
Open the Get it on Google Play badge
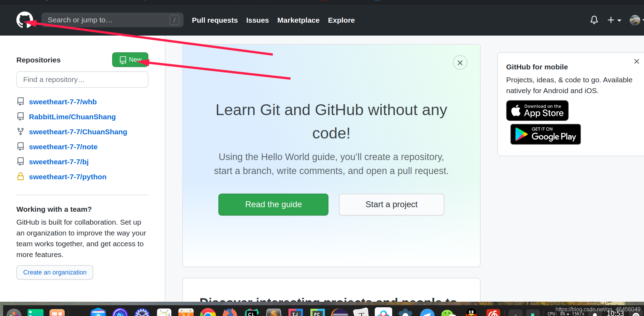(545, 134)
